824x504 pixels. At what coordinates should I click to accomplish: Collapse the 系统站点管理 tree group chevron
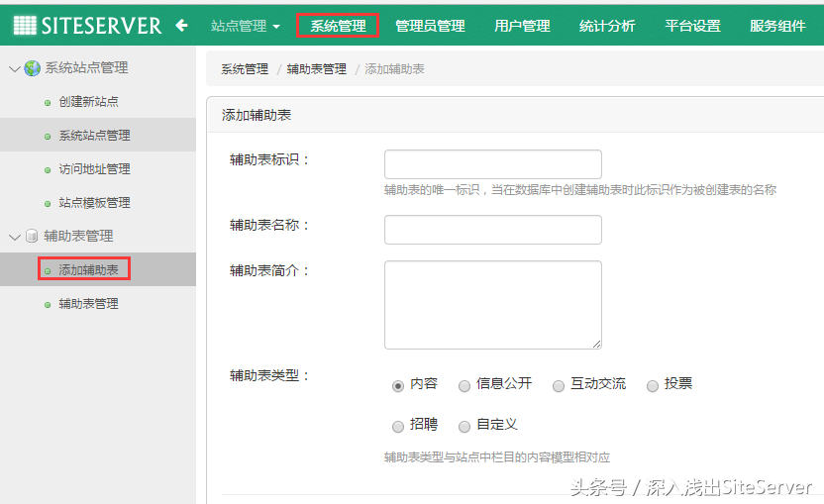[15, 69]
